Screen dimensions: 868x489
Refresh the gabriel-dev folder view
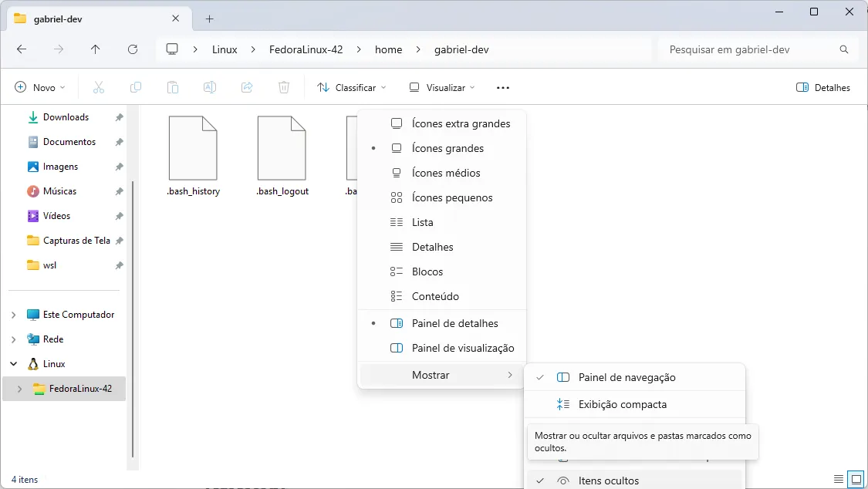(133, 49)
